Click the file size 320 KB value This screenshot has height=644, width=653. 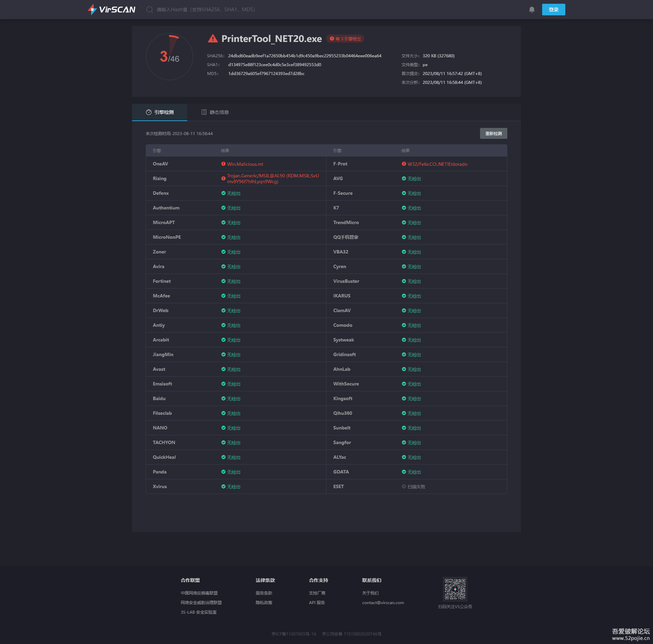click(x=438, y=56)
